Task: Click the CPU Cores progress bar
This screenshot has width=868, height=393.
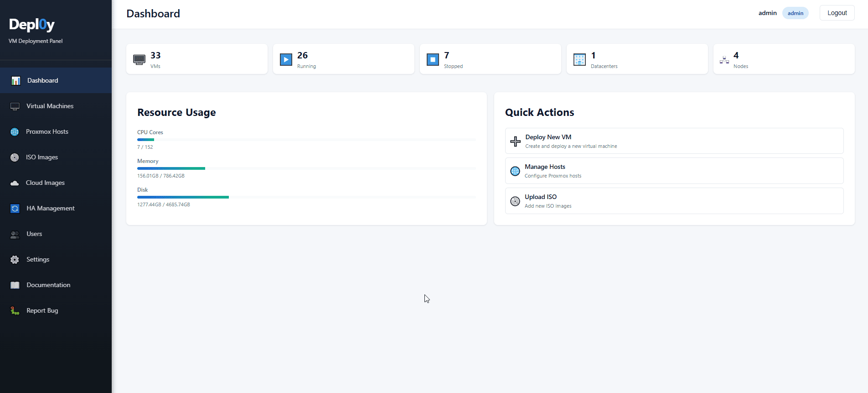Action: tap(306, 140)
